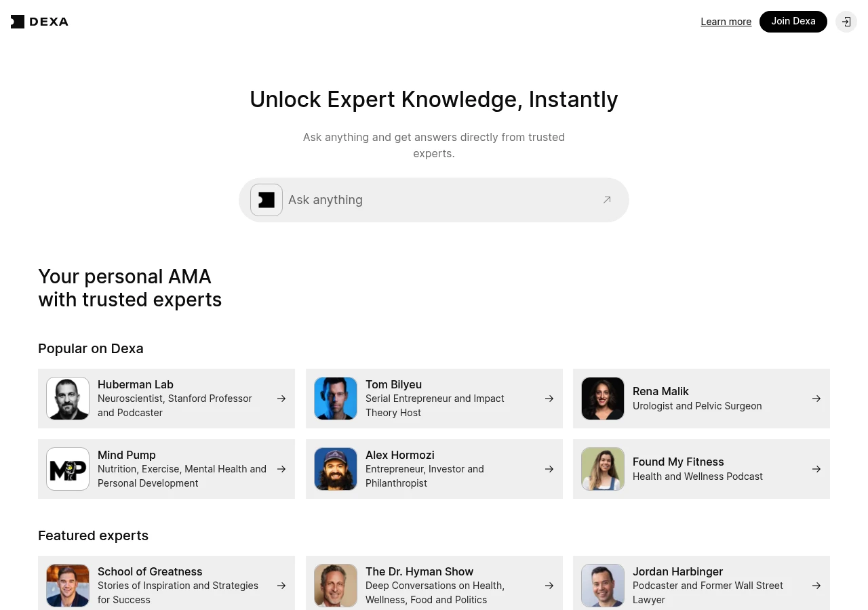
Task: Submit question with the arrow icon
Action: pyautogui.click(x=607, y=200)
